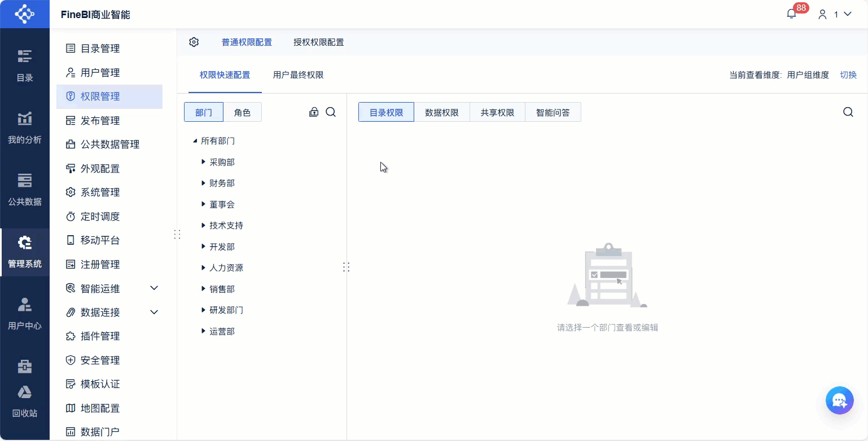Click the 公共数据管理 menu icon
Screen dimensions: 868x441
71,144
